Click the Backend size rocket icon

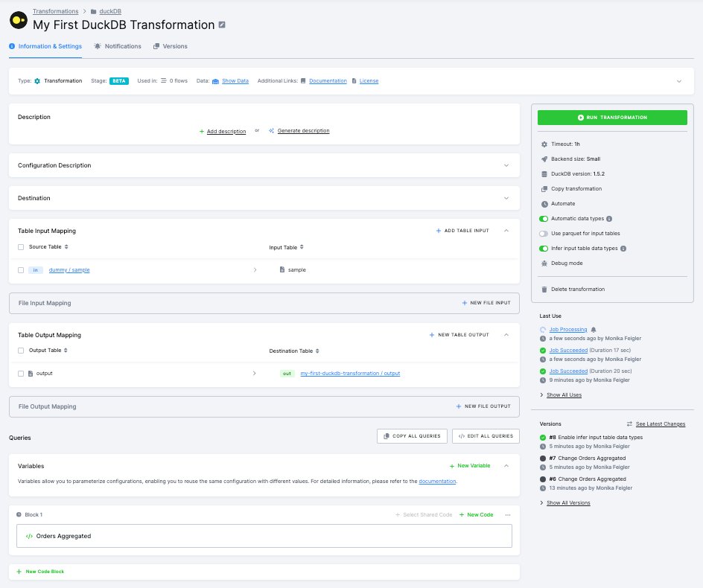point(544,159)
